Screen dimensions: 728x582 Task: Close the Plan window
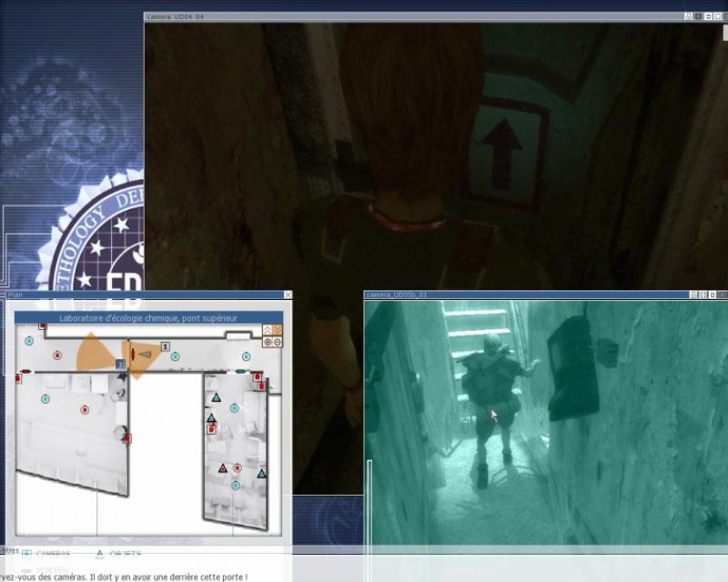tap(288, 295)
